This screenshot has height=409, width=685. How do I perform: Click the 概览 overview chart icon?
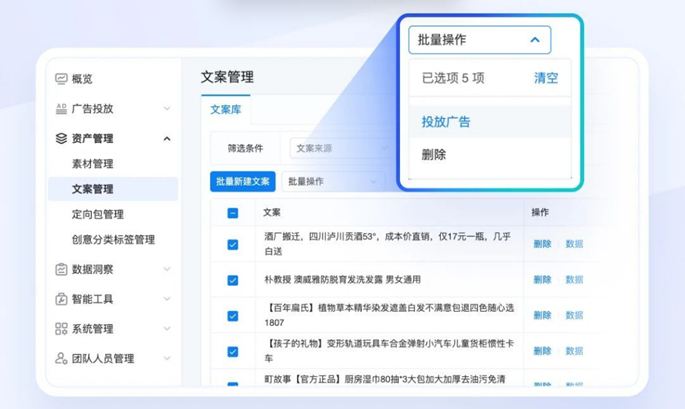click(x=61, y=79)
